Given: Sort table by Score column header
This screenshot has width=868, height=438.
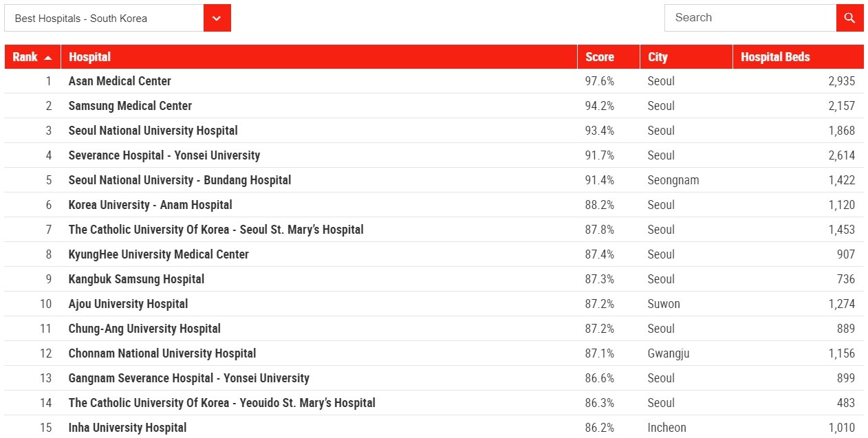Looking at the screenshot, I should pos(600,57).
